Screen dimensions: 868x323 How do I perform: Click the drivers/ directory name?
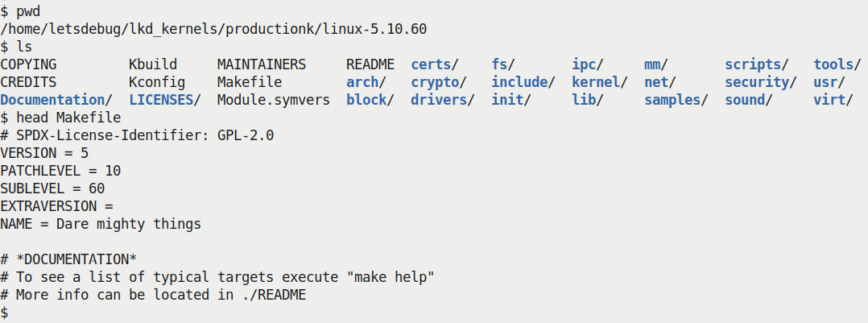[443, 100]
